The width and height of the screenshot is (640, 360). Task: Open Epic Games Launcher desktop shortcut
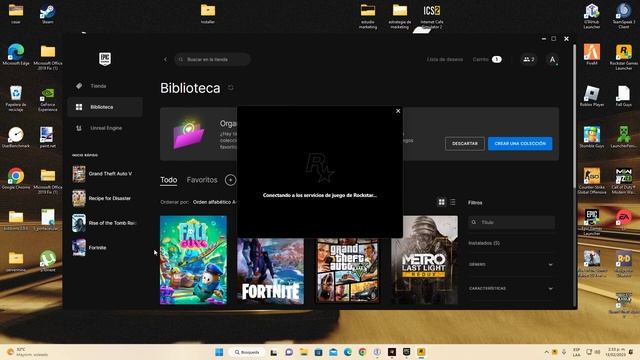pos(592,222)
